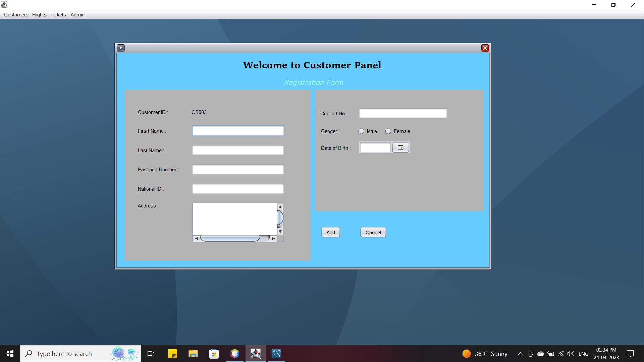Click the CS003 customer ID value
The width and height of the screenshot is (644, 362).
click(199, 112)
